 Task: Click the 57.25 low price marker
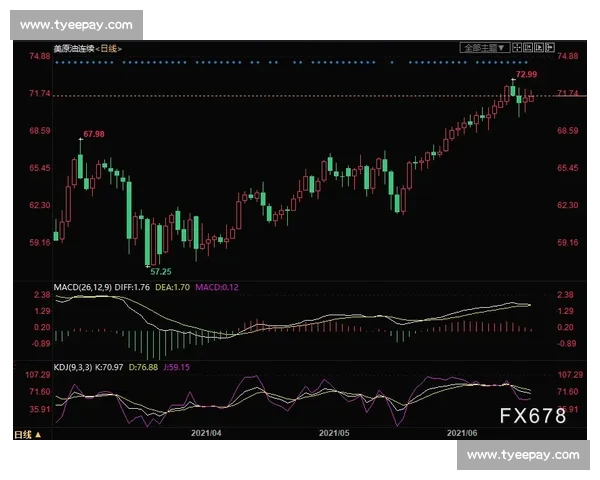coord(160,271)
